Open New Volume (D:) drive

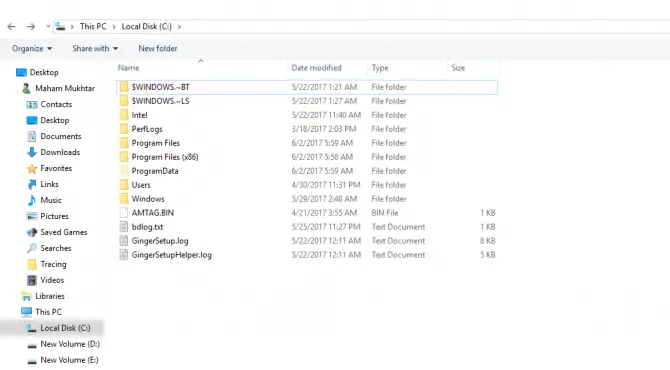63,344
